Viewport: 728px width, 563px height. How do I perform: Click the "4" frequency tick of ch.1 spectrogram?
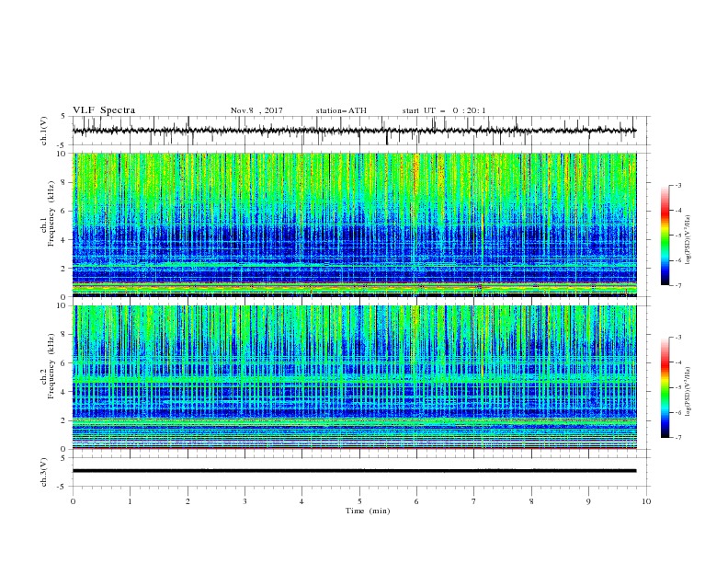pyautogui.click(x=64, y=240)
